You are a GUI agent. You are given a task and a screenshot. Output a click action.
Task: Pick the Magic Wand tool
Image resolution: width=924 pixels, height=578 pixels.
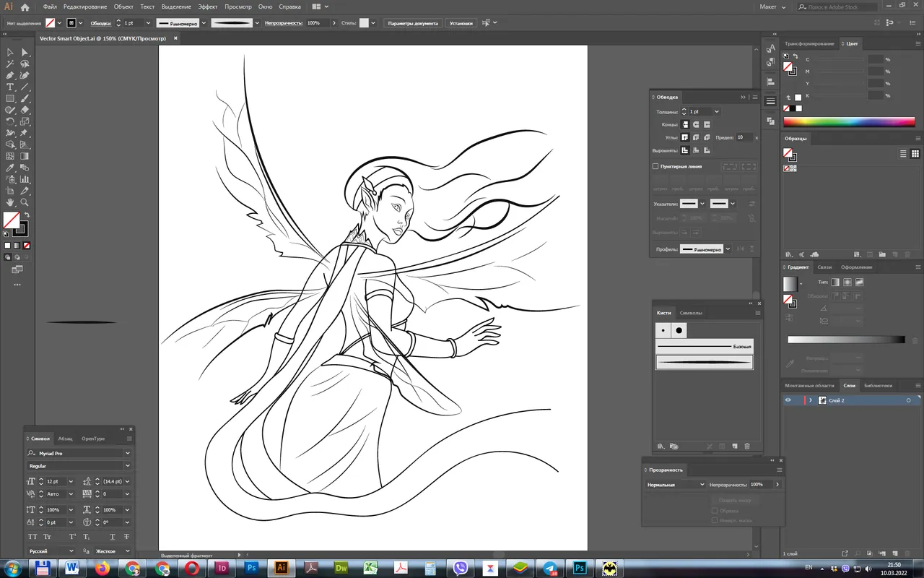pos(10,64)
